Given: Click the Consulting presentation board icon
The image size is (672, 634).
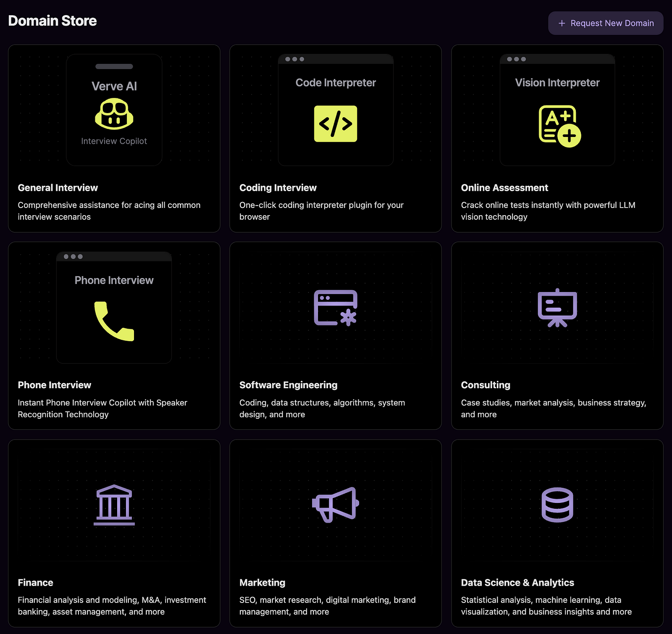Looking at the screenshot, I should point(557,308).
